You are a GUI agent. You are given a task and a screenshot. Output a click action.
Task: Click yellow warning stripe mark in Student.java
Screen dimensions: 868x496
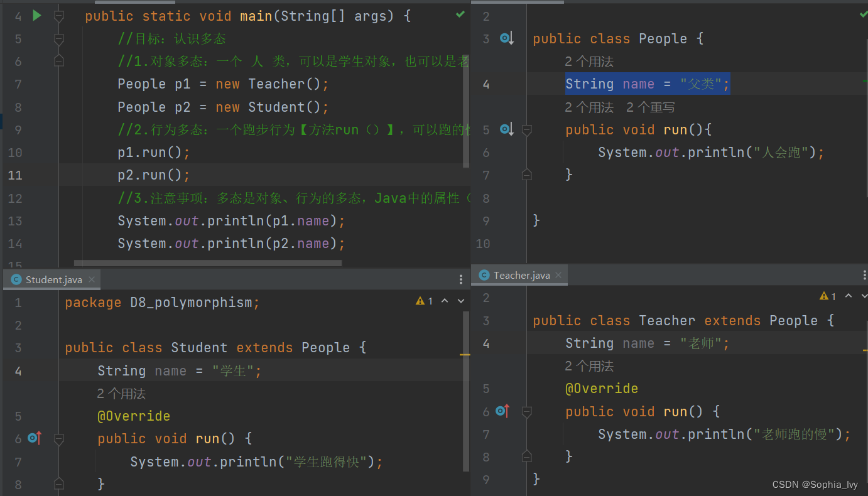[465, 355]
